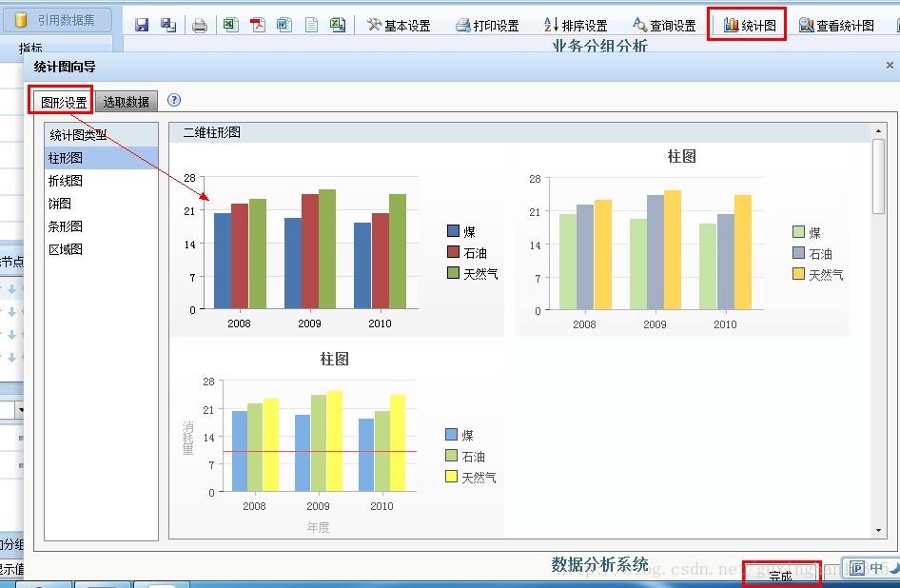Choose the 柱图 thumbnail with red reference line
The image size is (900, 588).
[338, 442]
